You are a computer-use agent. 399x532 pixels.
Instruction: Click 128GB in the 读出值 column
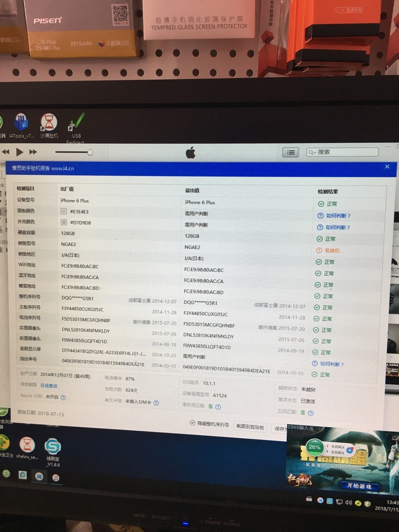(192, 236)
